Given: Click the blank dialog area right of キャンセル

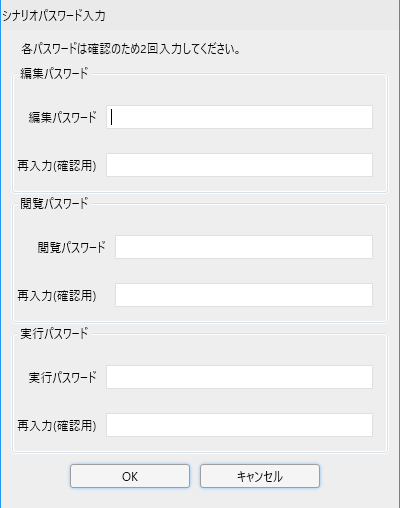Looking at the screenshot, I should [358, 477].
